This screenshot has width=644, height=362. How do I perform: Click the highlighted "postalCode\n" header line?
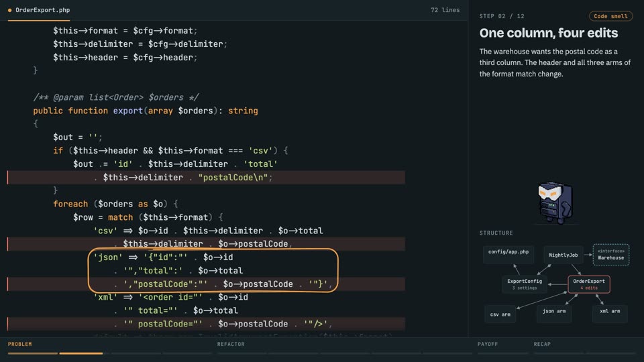[206, 177]
